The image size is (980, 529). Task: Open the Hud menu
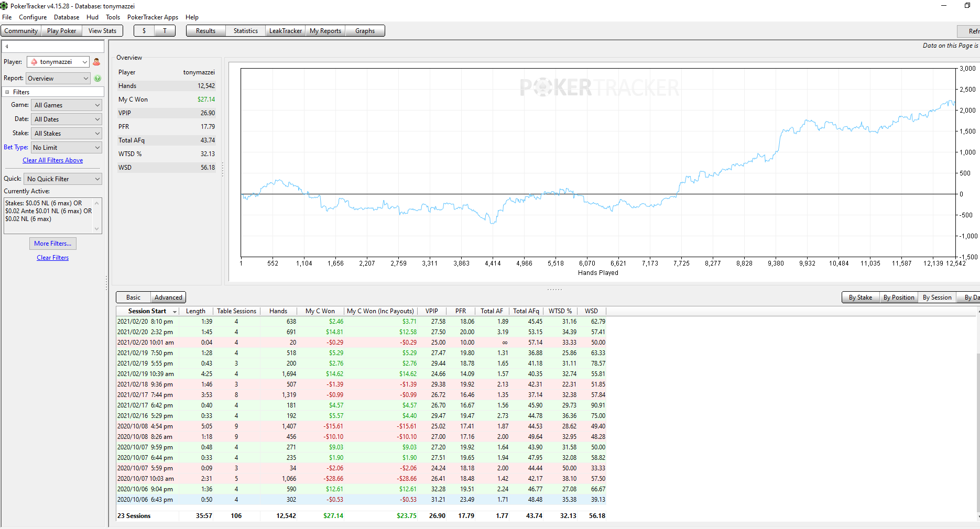click(x=92, y=17)
